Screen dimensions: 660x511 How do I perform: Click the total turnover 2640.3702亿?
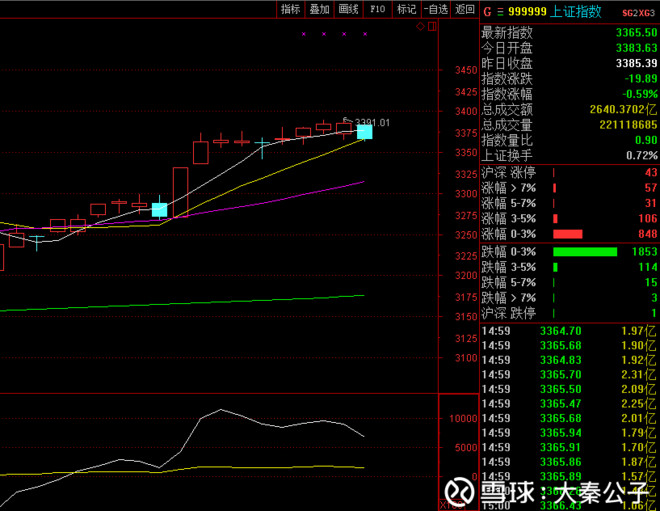point(623,109)
